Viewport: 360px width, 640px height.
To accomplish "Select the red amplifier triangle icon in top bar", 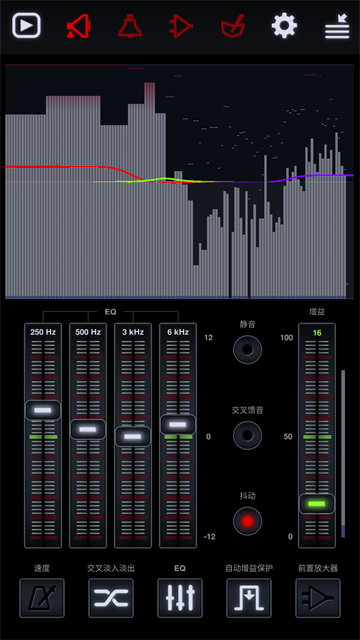I will tap(181, 26).
